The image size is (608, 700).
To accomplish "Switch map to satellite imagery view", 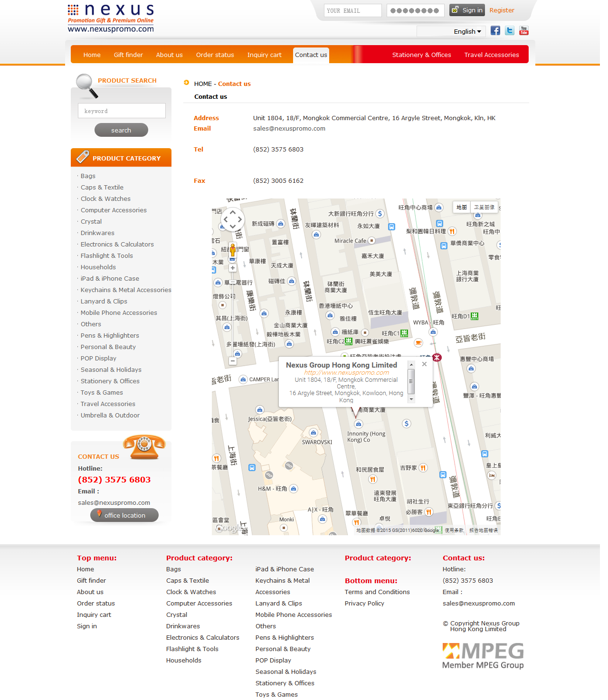I will click(x=484, y=208).
